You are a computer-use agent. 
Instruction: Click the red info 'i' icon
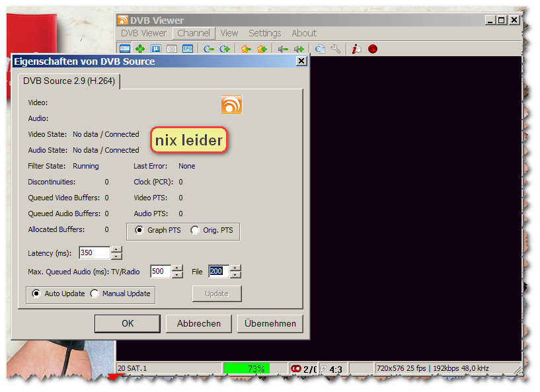pos(356,49)
